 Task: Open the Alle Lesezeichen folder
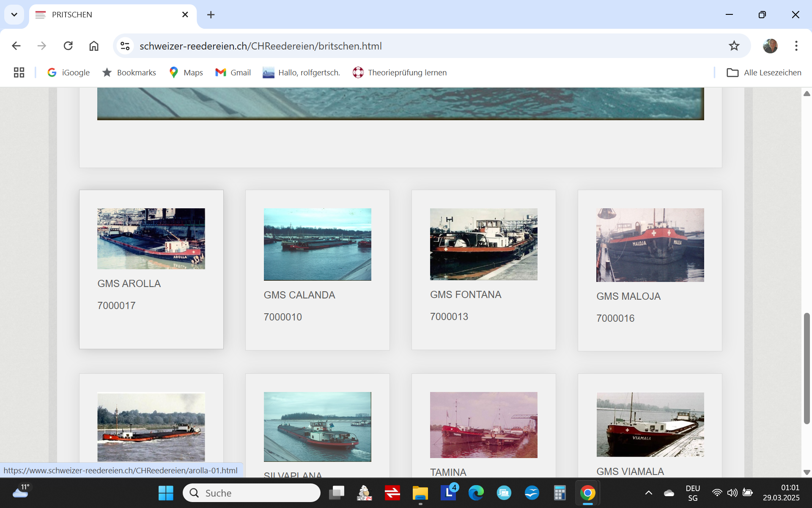click(x=764, y=72)
